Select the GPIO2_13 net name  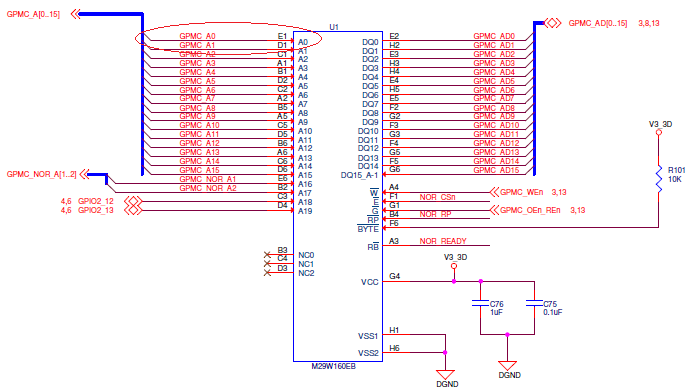(x=96, y=210)
